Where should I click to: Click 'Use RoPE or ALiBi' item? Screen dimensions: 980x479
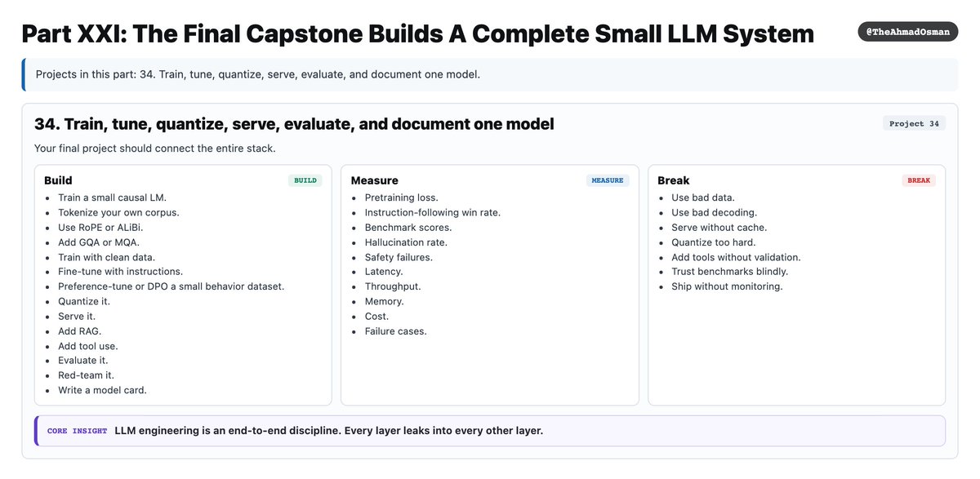tap(100, 228)
